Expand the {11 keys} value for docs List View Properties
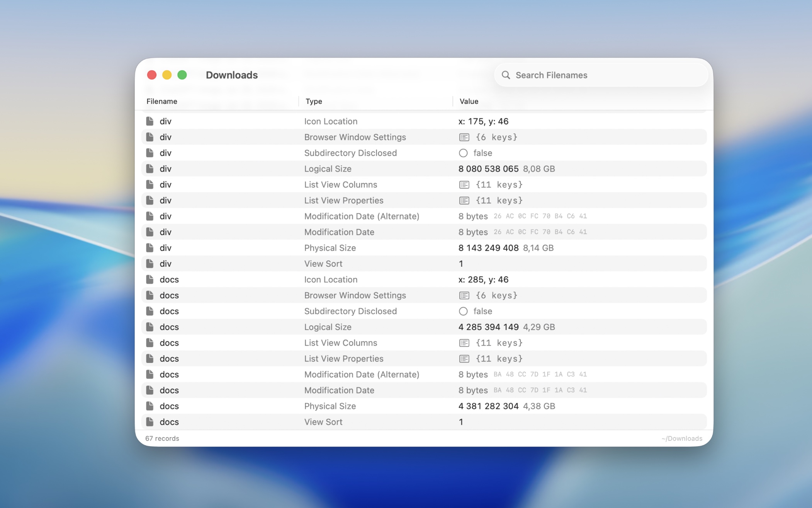Viewport: 812px width, 508px height. 499,358
